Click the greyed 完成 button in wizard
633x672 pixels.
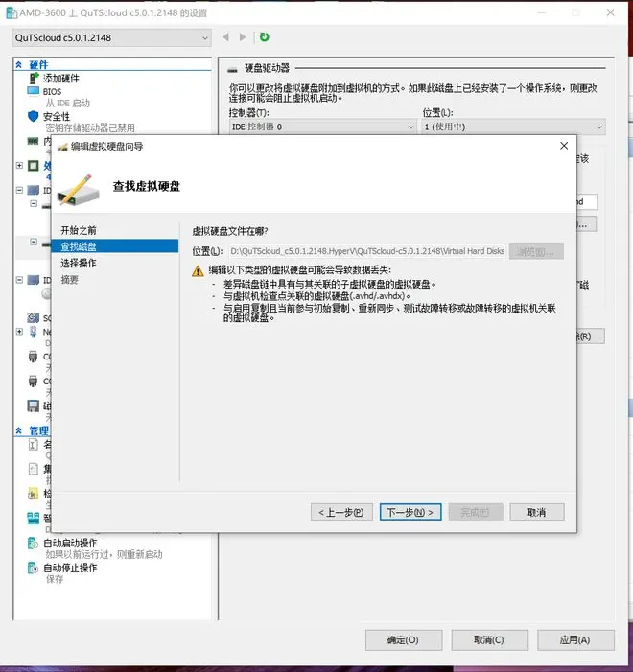(x=476, y=512)
